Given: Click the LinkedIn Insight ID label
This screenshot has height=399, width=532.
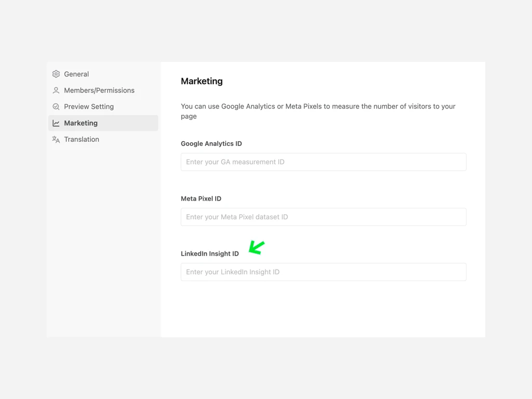Looking at the screenshot, I should [x=210, y=254].
